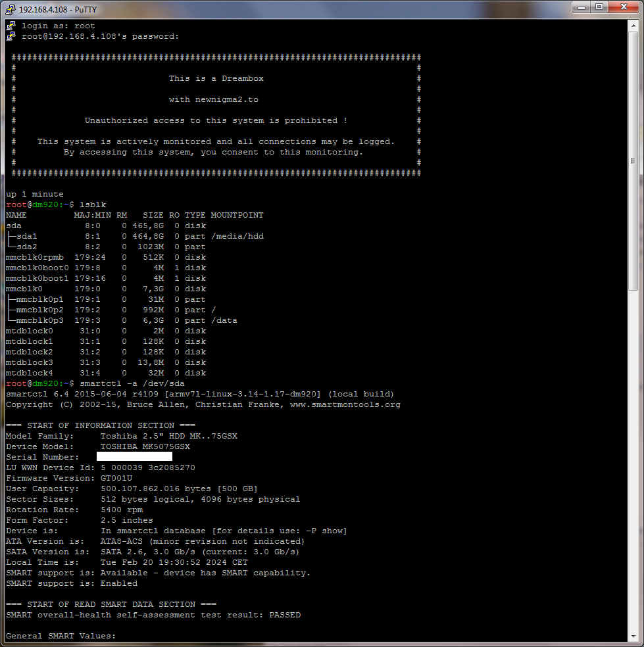This screenshot has width=644, height=647.
Task: Click the 'TOSHIBA MK5075GSX' device model text
Action: pyautogui.click(x=145, y=446)
